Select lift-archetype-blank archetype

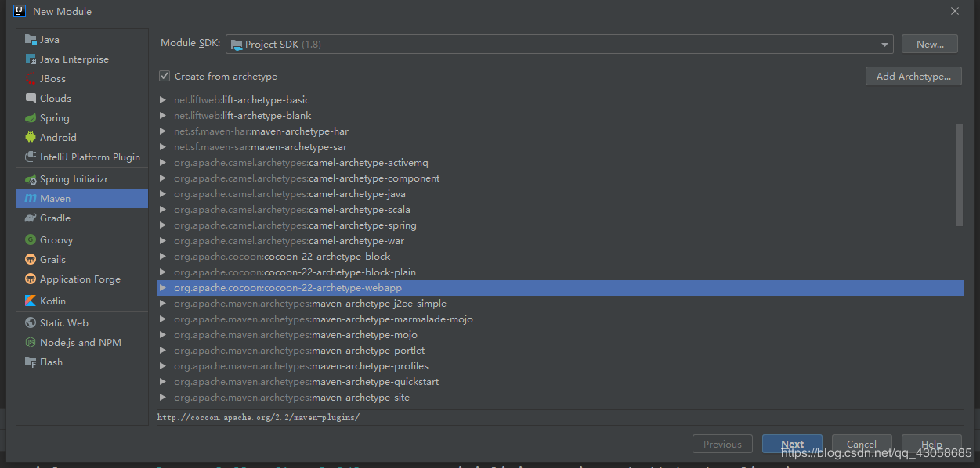pos(560,116)
